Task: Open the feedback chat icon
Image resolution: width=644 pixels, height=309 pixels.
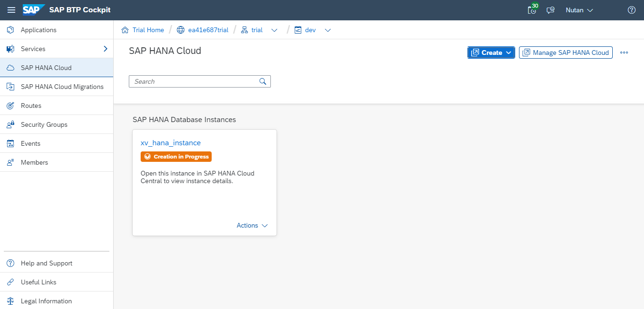Action: pos(550,10)
